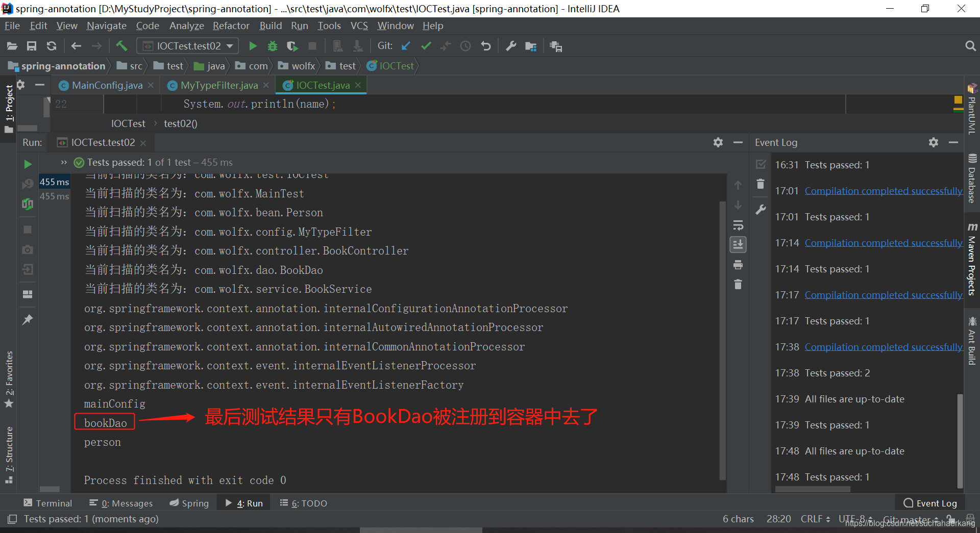This screenshot has width=980, height=533.
Task: Toggle the Project side tool window
Action: (x=9, y=108)
